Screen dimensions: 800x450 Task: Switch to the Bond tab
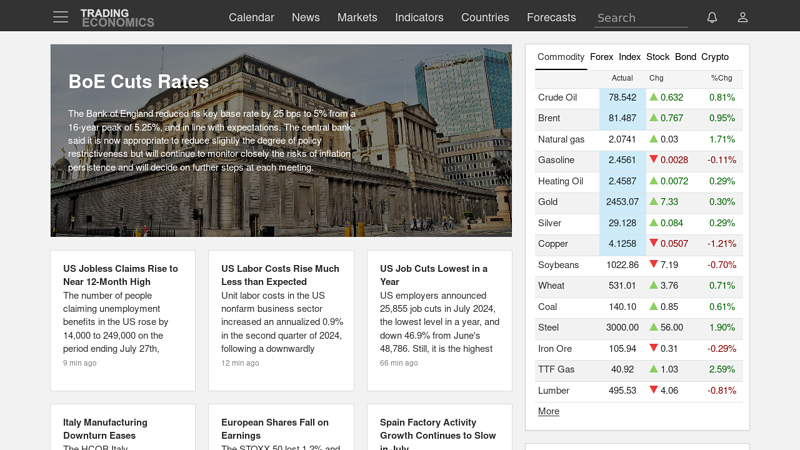(x=685, y=57)
